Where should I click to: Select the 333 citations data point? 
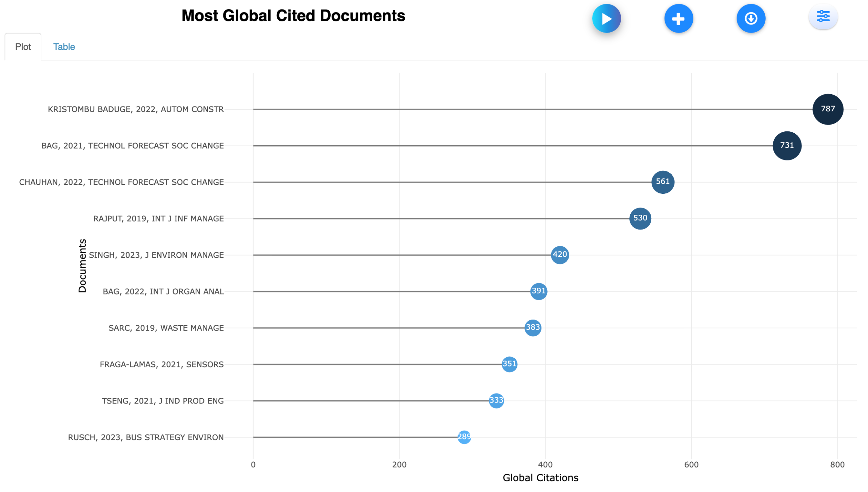(x=496, y=401)
